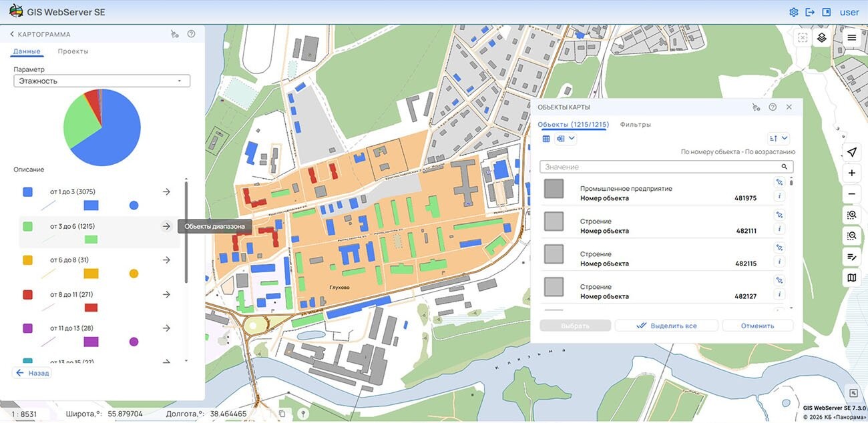Open the Параметр Этажность dropdown

click(x=101, y=81)
